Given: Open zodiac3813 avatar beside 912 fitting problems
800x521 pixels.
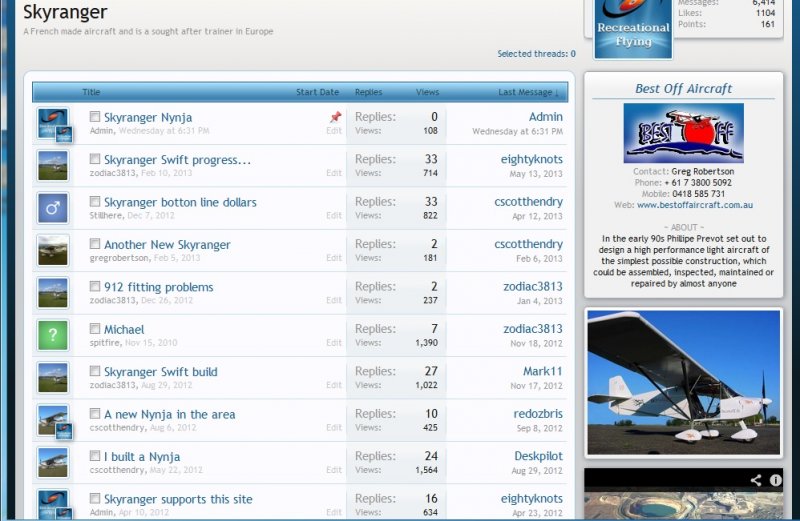Looking at the screenshot, I should (x=53, y=292).
